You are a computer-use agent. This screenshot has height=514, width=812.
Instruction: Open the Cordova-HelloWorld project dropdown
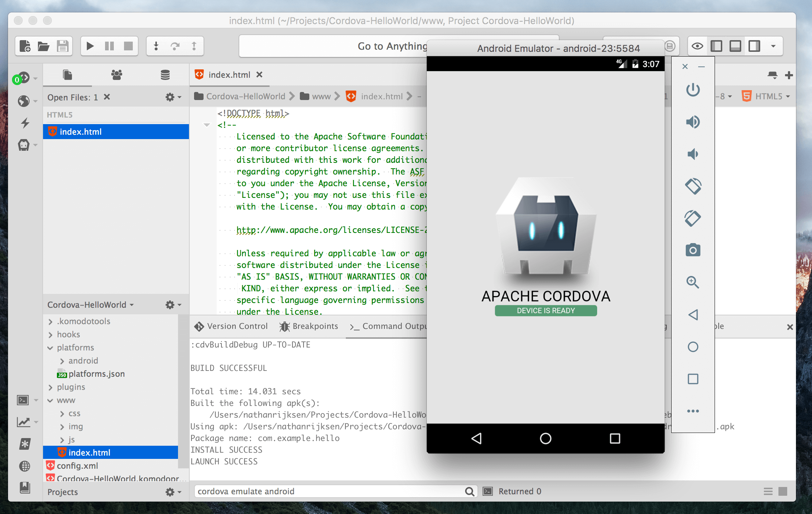(90, 305)
